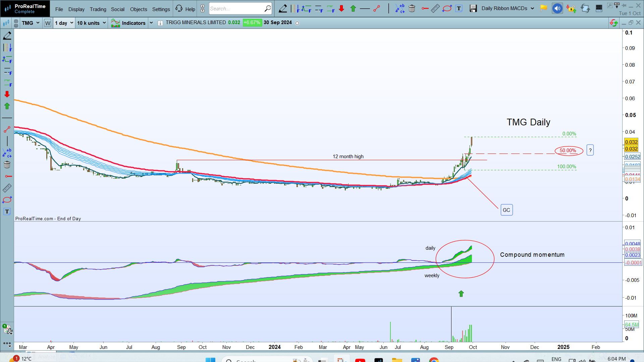Place a green up arrow from the left sidebar
This screenshot has width=644, height=362.
tap(7, 106)
